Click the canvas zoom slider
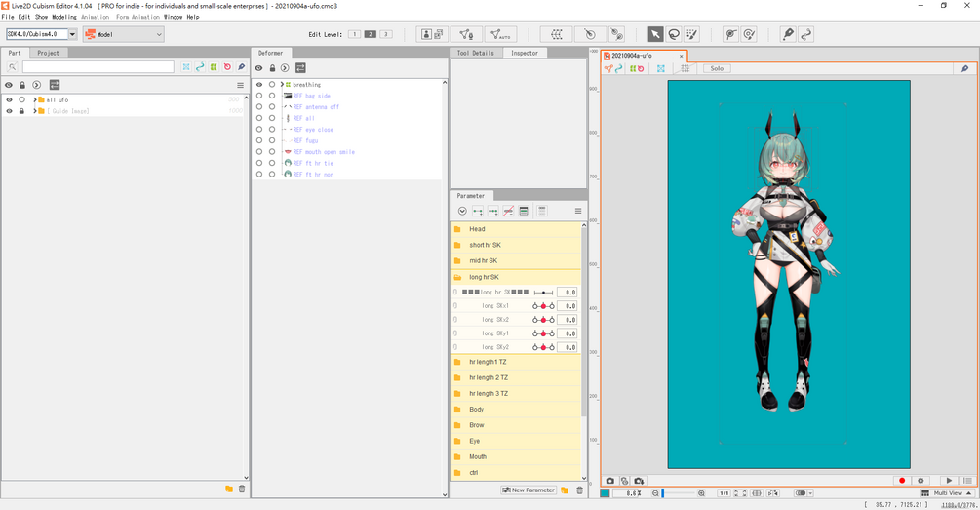The width and height of the screenshot is (980, 510). [678, 493]
